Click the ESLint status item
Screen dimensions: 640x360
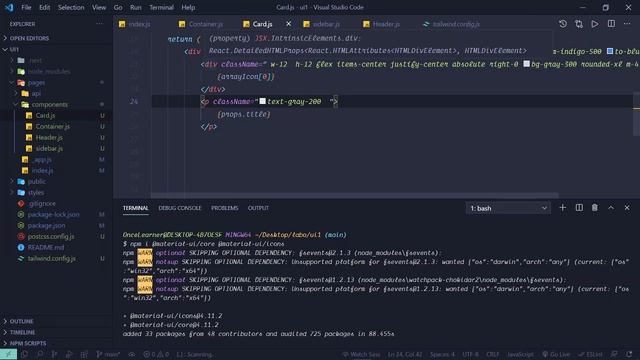point(590,354)
